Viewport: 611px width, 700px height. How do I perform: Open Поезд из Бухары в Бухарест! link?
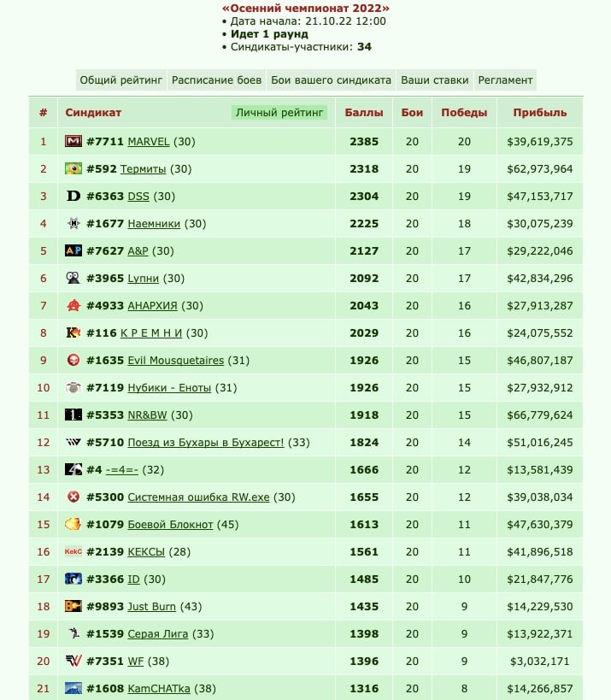(x=206, y=443)
